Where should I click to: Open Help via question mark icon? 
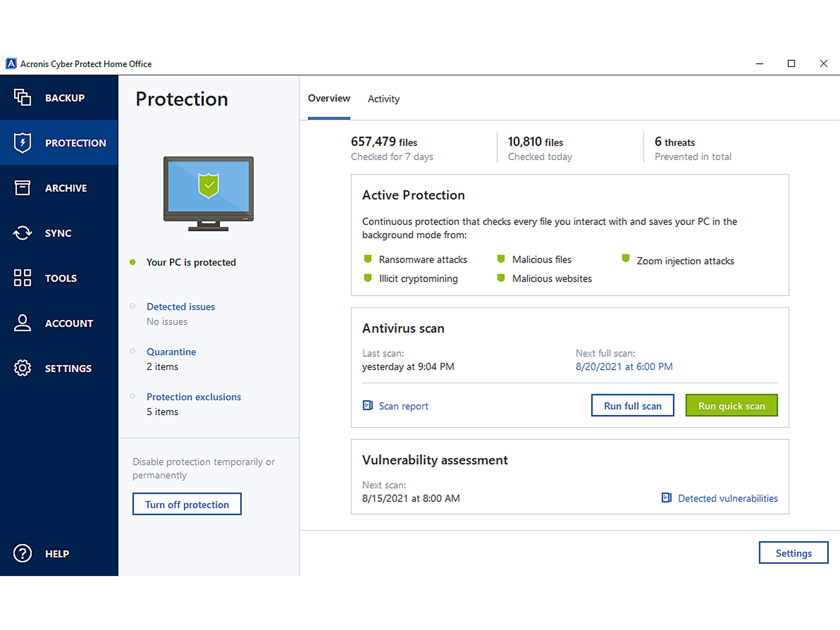click(22, 553)
